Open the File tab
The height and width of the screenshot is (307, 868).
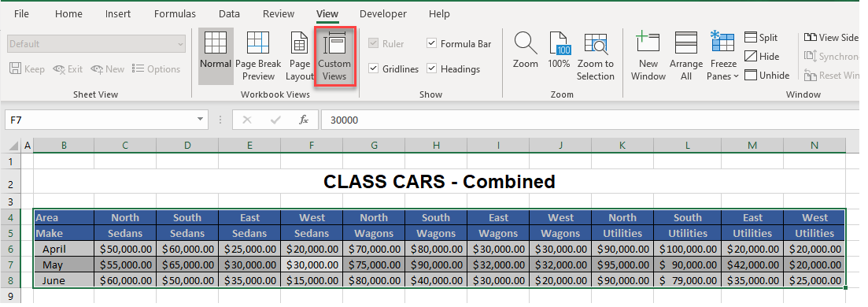[x=21, y=14]
